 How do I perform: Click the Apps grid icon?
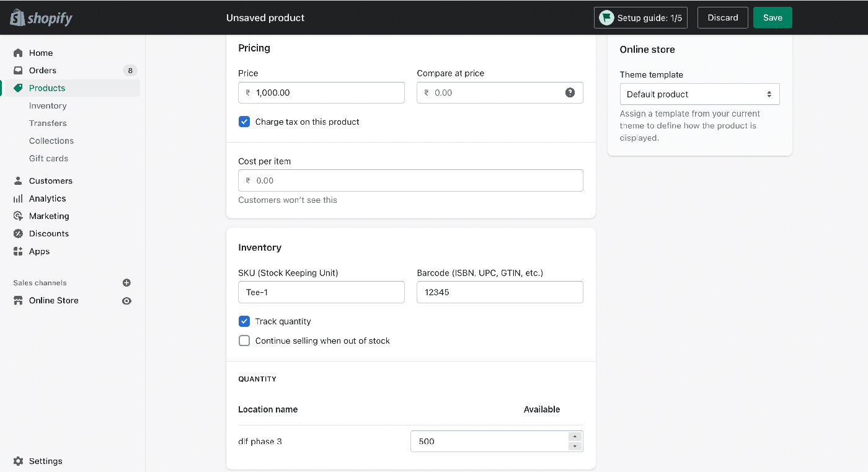18,251
